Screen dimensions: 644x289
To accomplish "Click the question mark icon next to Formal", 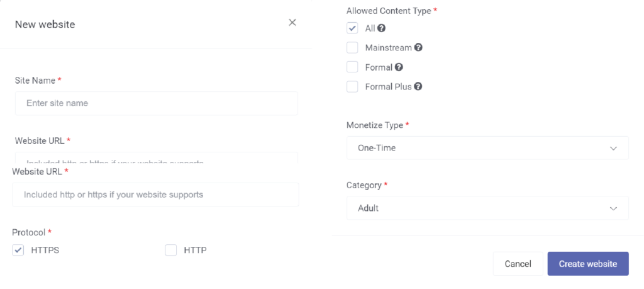I will 398,67.
